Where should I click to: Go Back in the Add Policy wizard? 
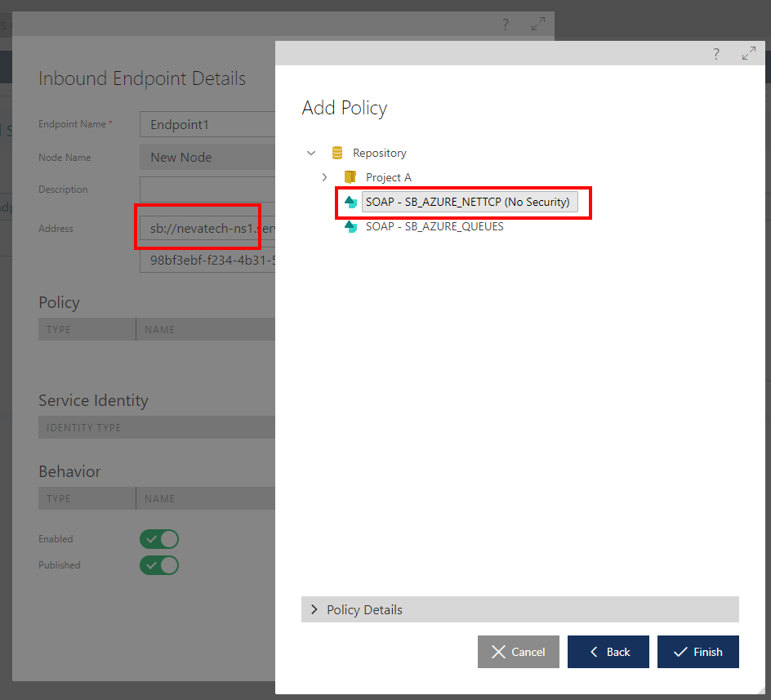pyautogui.click(x=608, y=652)
